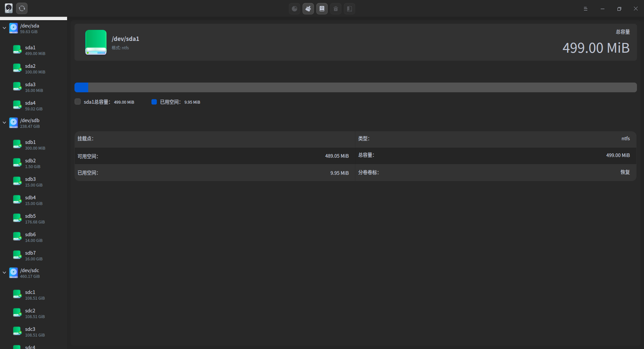The height and width of the screenshot is (349, 644).
Task: Select the sdb4 partition icon
Action: (17, 200)
